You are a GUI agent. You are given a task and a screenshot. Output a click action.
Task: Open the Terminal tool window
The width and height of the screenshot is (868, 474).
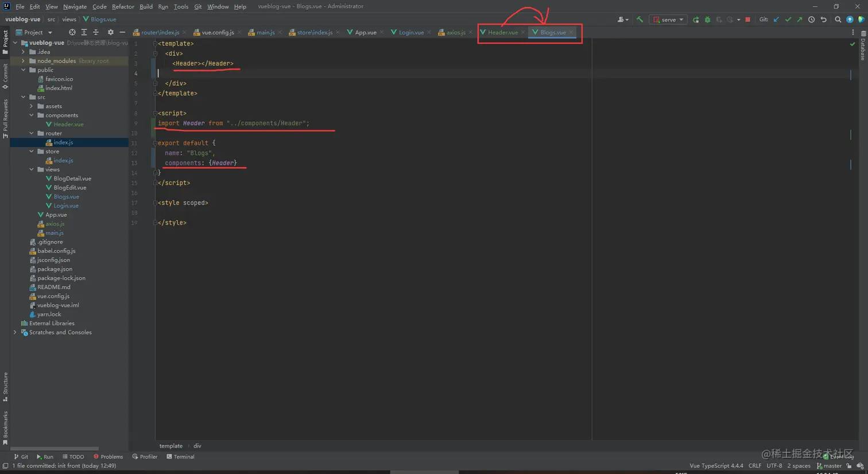point(180,457)
